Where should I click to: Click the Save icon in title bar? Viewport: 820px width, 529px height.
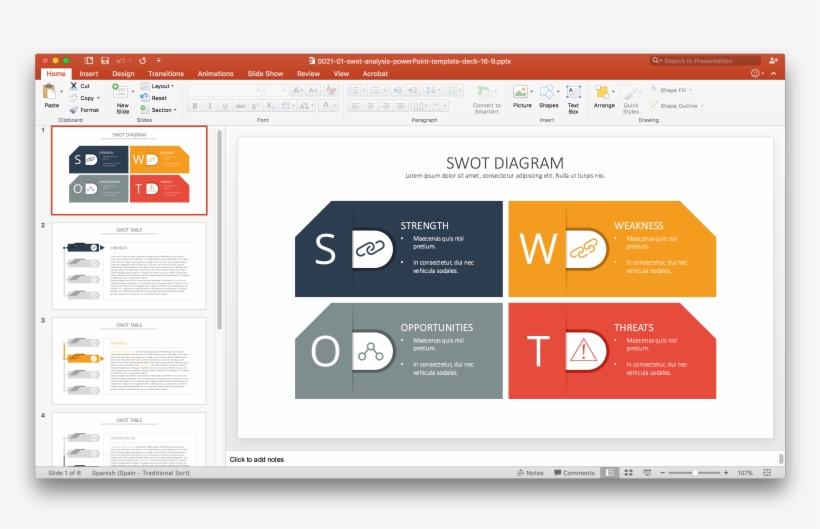pos(105,61)
